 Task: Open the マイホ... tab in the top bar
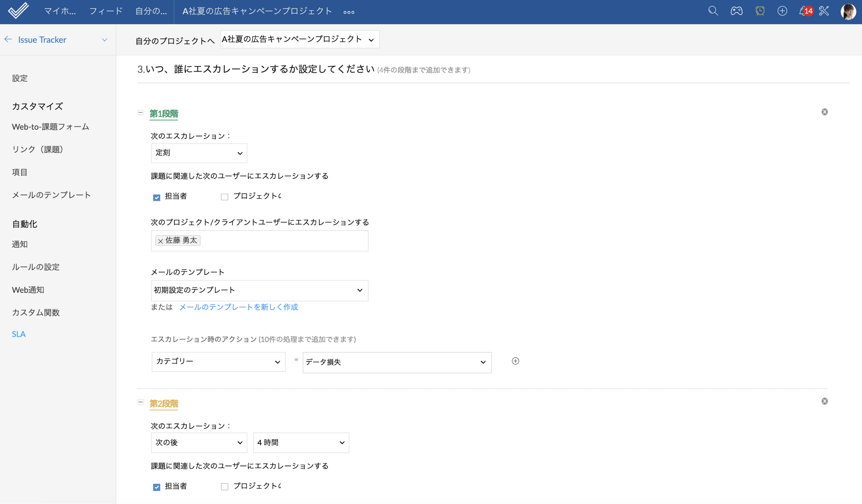(60, 11)
